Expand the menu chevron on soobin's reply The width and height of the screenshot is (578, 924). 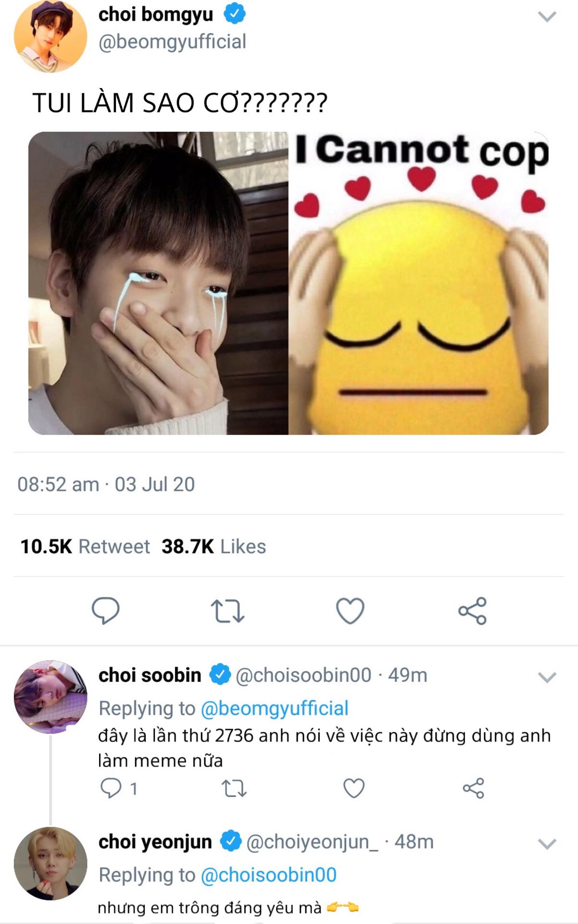point(547,678)
